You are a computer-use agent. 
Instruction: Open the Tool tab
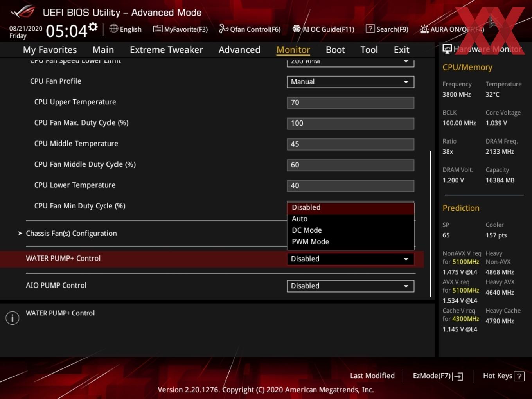tap(369, 50)
